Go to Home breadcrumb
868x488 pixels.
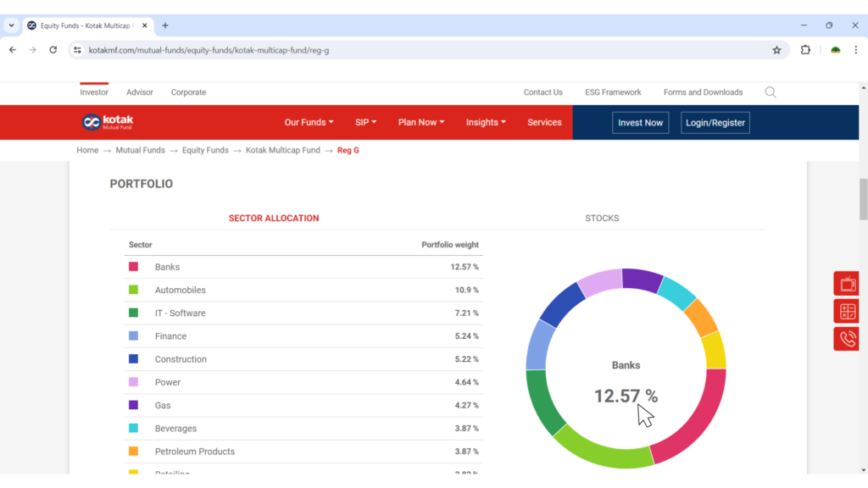(x=87, y=150)
